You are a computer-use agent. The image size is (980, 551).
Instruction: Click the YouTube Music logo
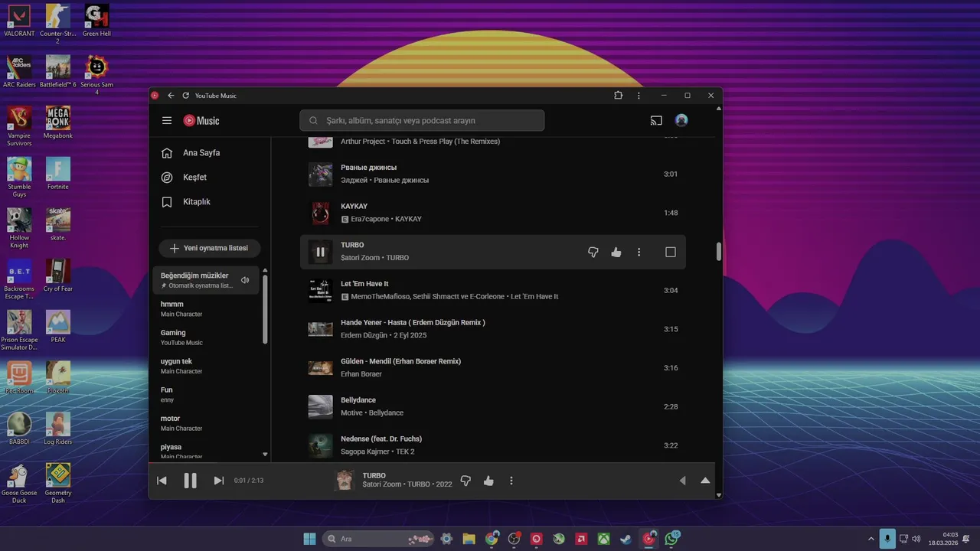201,121
